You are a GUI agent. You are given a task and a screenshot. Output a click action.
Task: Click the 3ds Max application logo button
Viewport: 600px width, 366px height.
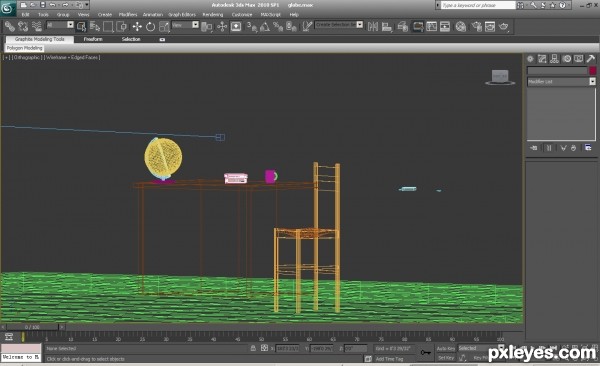[8, 8]
